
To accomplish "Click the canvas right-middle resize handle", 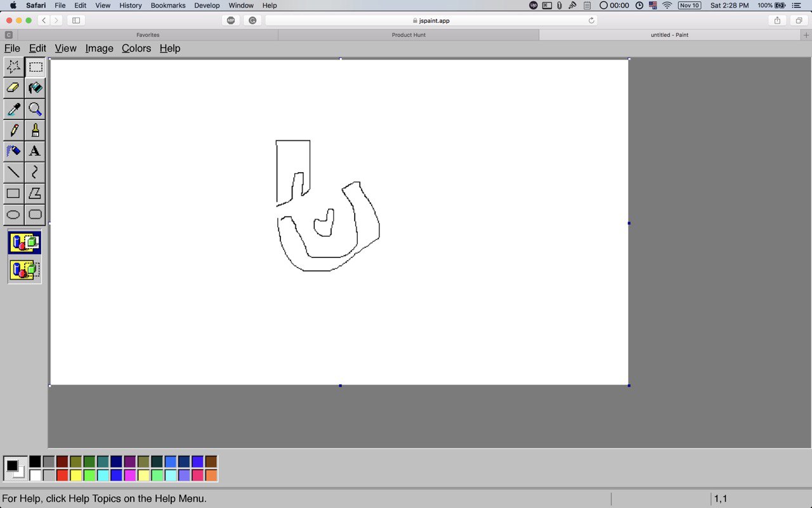I will [x=629, y=223].
